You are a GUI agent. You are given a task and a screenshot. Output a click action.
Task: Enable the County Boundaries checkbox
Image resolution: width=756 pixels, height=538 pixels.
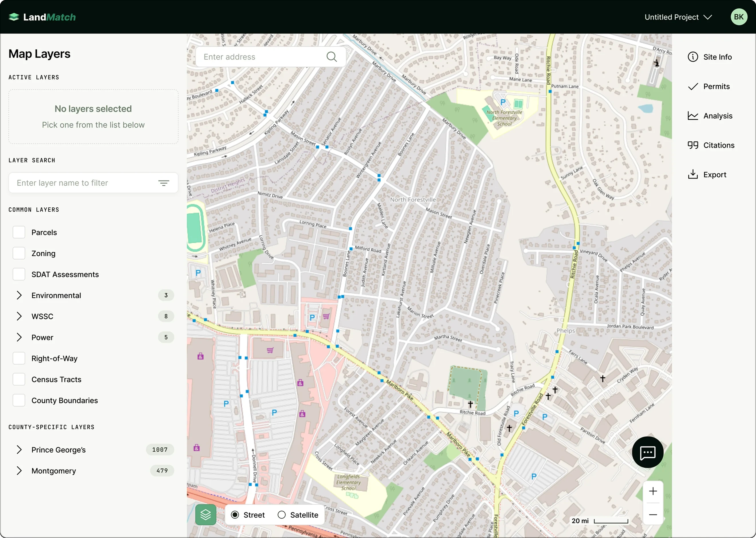click(x=19, y=400)
